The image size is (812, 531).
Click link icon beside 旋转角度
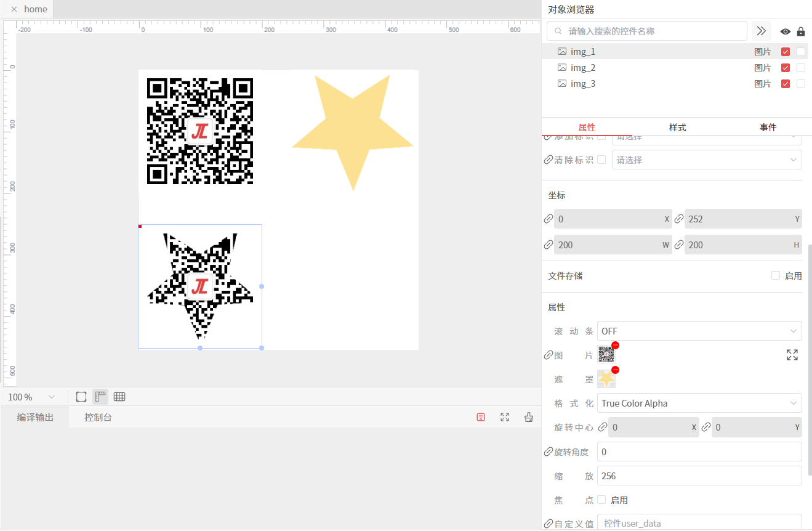click(x=549, y=452)
